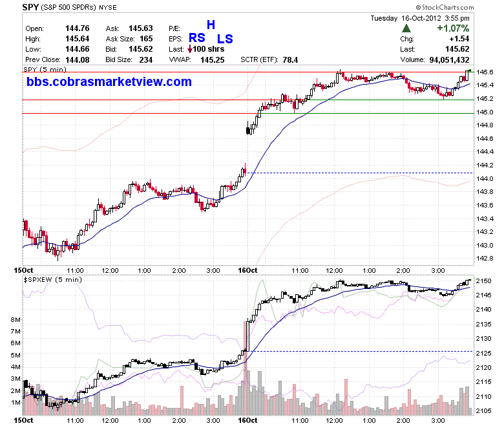The width and height of the screenshot is (504, 426).
Task: Click the 15Oct date marker on lower chart
Action: click(x=23, y=420)
